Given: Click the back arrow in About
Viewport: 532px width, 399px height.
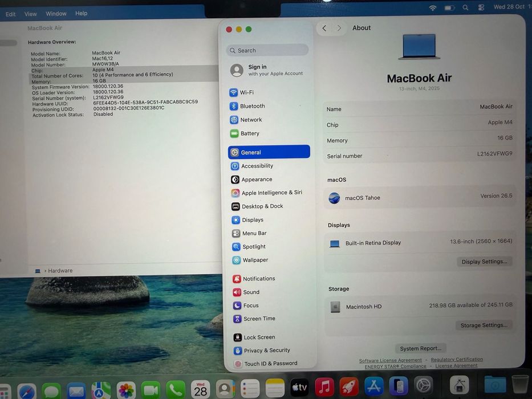Looking at the screenshot, I should [x=324, y=28].
